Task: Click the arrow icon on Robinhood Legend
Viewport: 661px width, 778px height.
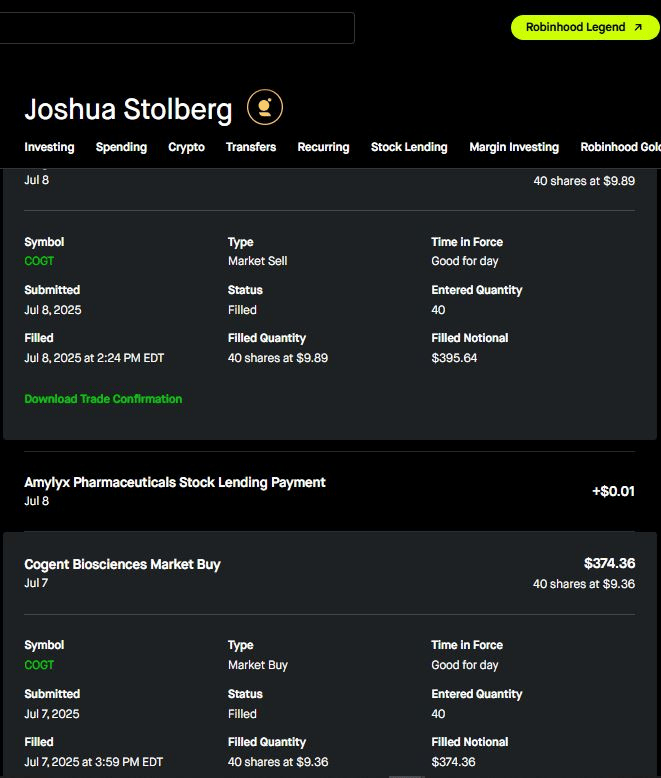Action: tap(639, 28)
